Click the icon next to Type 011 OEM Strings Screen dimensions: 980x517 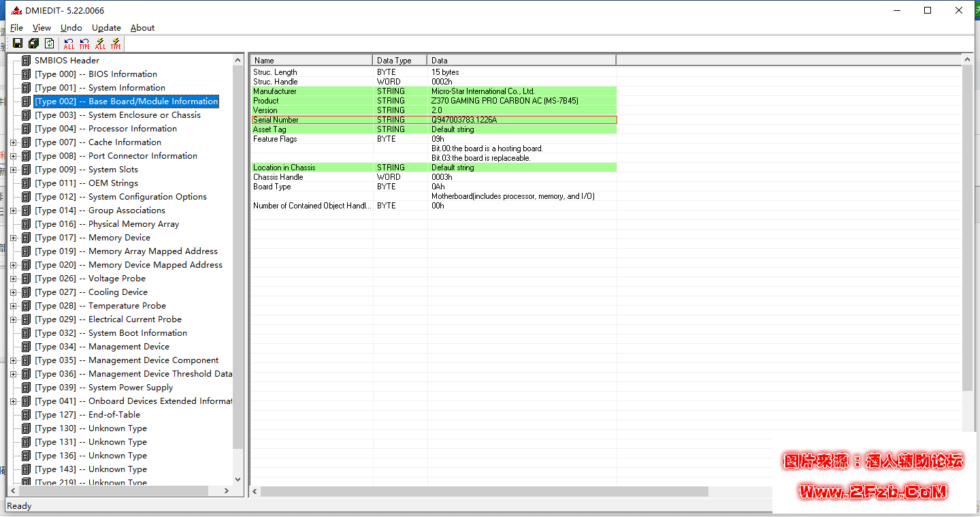click(26, 183)
